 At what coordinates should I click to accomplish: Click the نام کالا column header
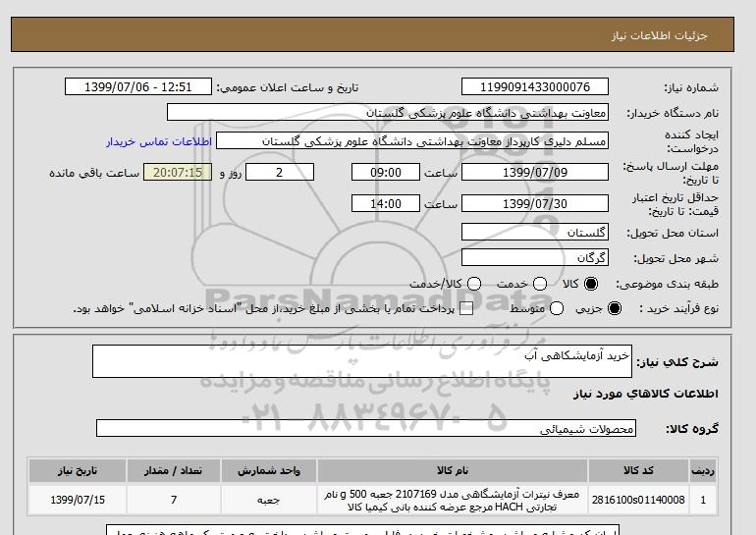pos(453,470)
